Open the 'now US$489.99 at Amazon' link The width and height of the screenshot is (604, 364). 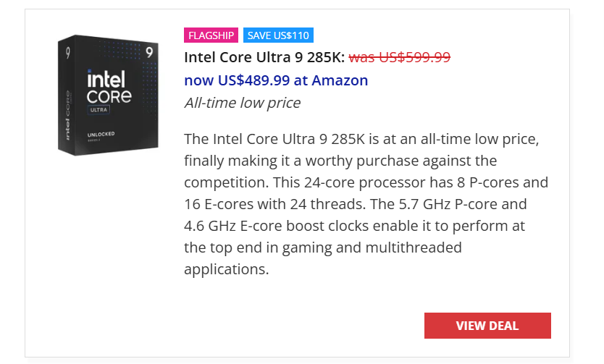pyautogui.click(x=276, y=80)
